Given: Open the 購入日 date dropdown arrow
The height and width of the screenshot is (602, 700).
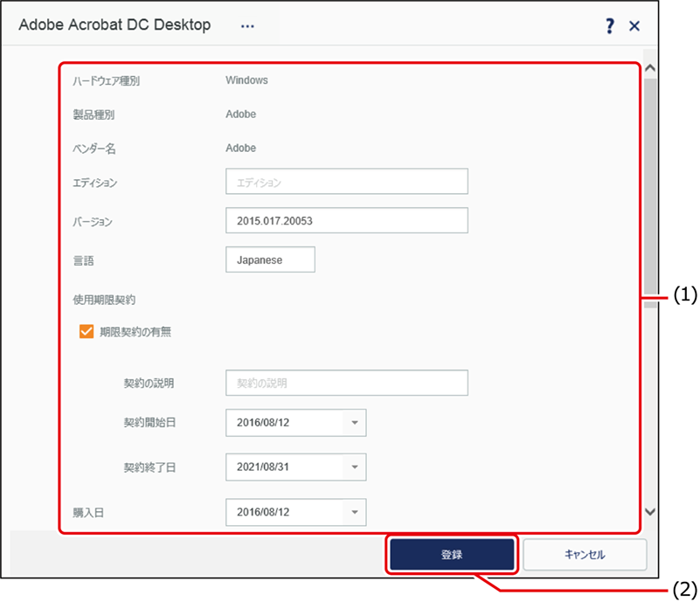Looking at the screenshot, I should [355, 512].
